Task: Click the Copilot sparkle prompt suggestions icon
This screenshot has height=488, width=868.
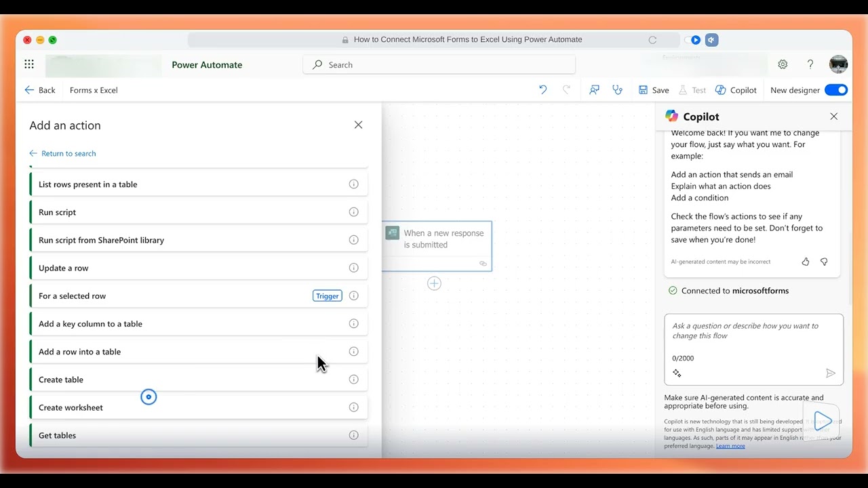Action: 677,373
